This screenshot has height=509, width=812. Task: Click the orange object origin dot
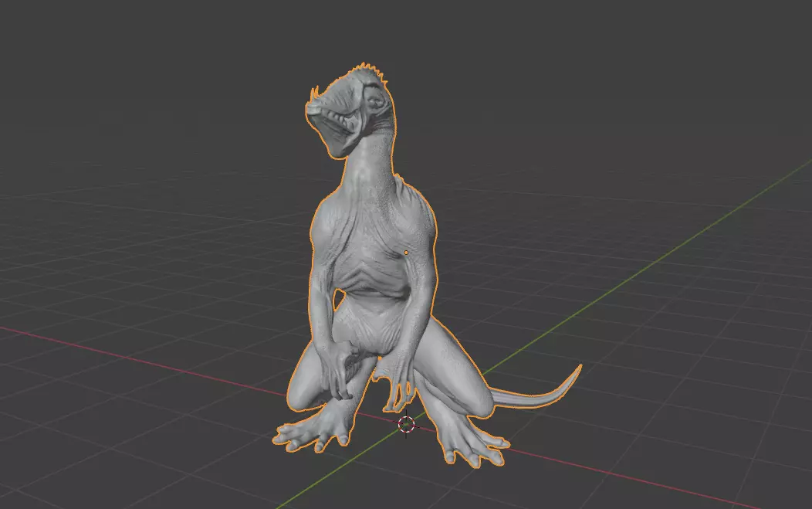pos(406,253)
